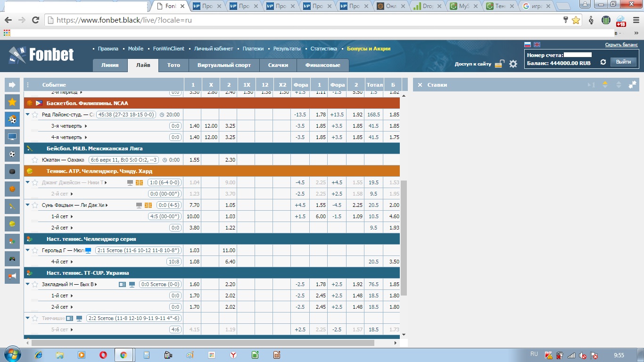Open match center icon for Закладный match
This screenshot has height=362, width=644.
coord(122,284)
